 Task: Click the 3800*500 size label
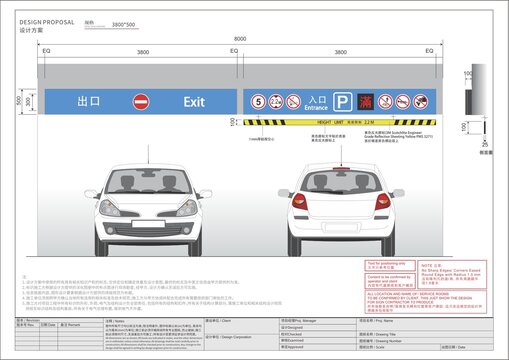[123, 25]
